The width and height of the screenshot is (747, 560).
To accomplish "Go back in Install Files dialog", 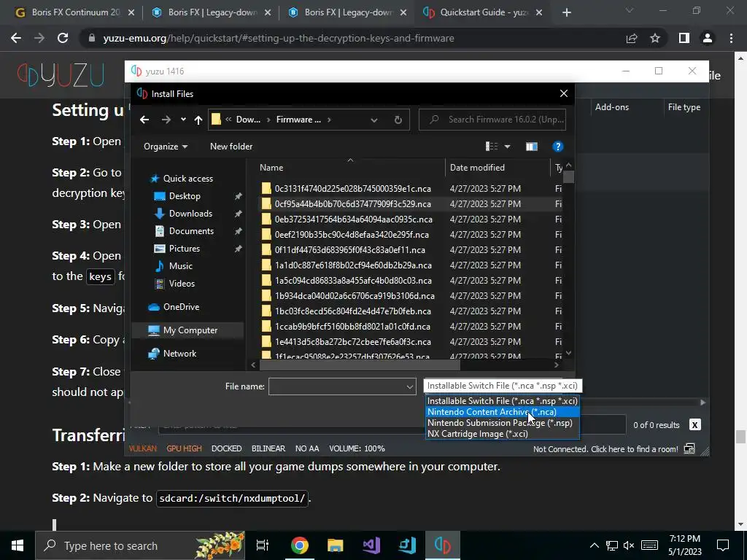I will coord(144,120).
